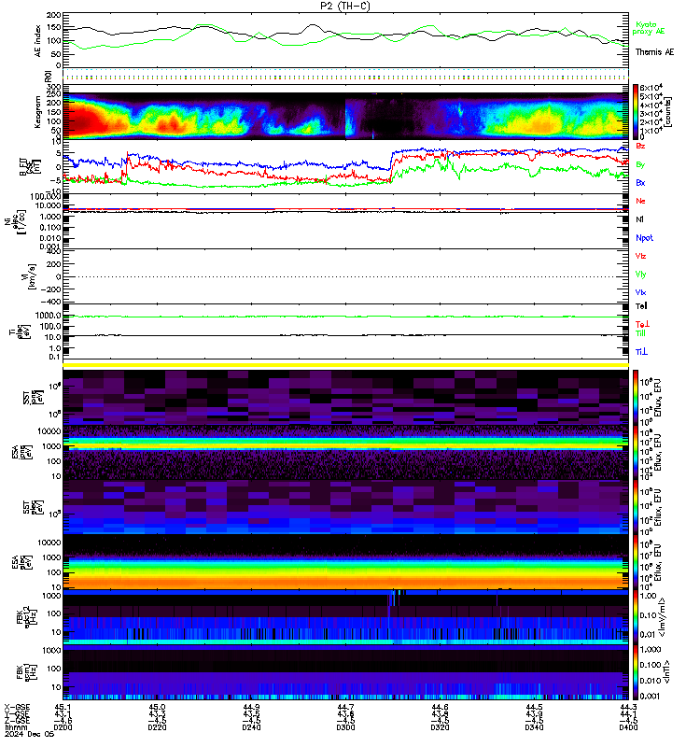This screenshot has width=700, height=747.
Task: Click the SST electrons spectrogram panel
Action: [345, 507]
